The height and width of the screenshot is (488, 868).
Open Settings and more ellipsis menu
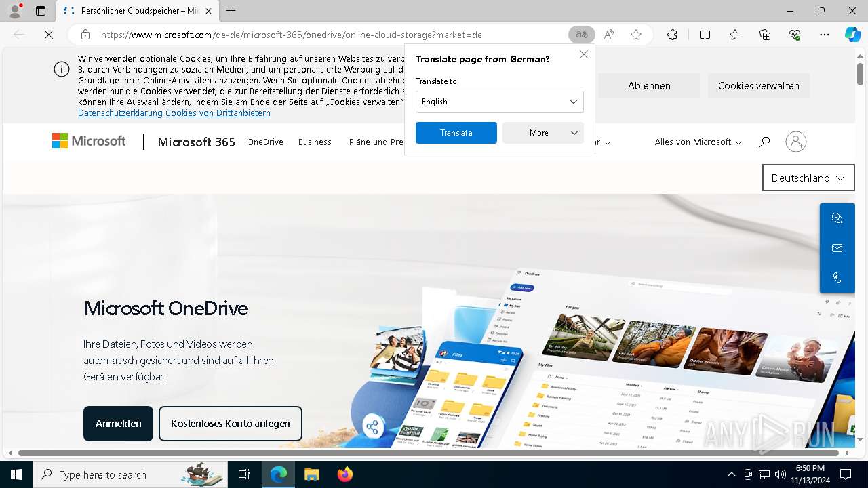point(825,35)
